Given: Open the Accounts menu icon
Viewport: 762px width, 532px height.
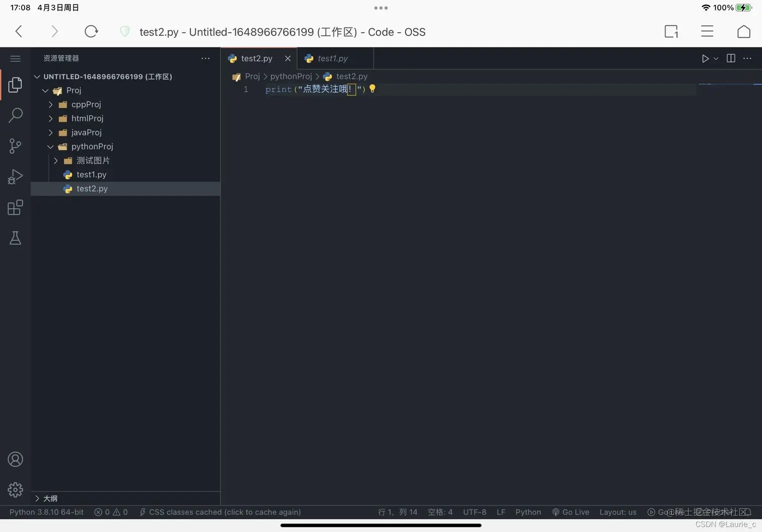Looking at the screenshot, I should [x=15, y=459].
